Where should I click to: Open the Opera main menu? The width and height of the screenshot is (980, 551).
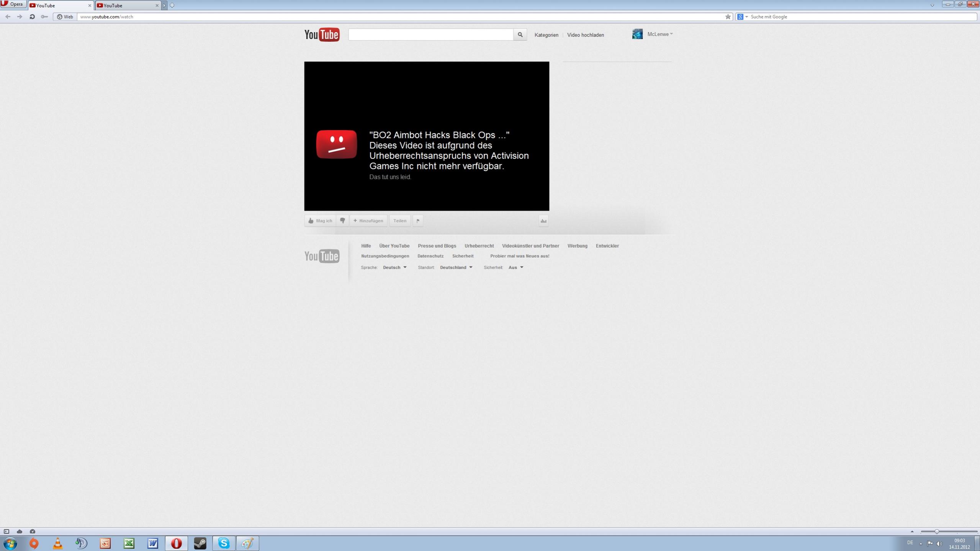click(13, 4)
